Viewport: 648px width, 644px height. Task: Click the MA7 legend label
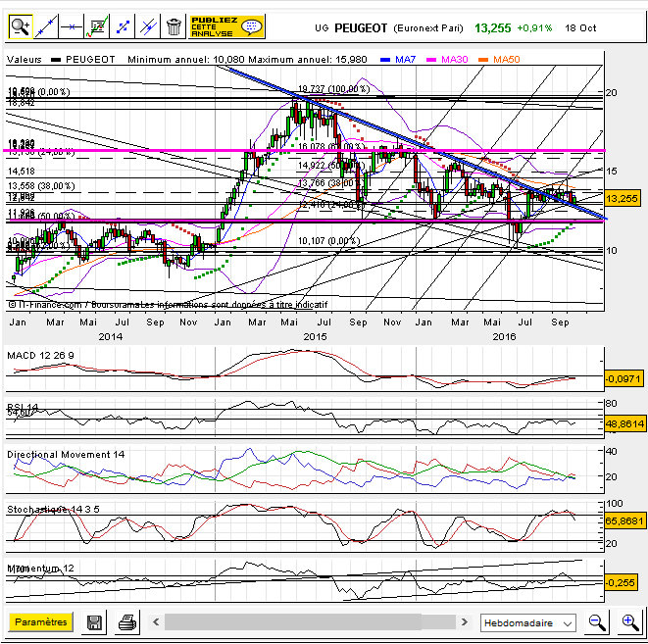[x=405, y=60]
